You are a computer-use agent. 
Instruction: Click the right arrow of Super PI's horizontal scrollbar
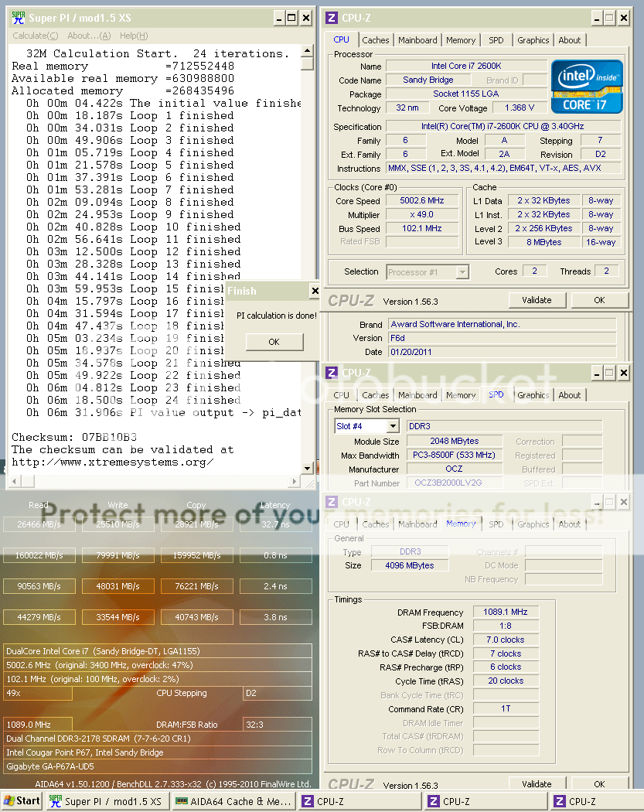[295, 481]
